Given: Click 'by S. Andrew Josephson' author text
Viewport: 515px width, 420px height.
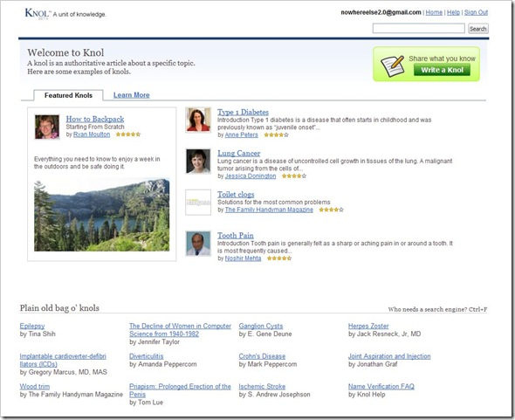Looking at the screenshot, I should click(x=274, y=395).
